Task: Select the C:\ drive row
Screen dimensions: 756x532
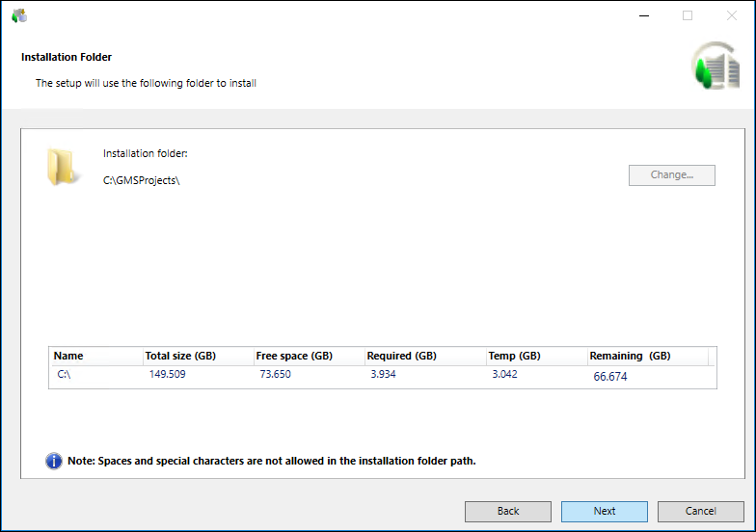Action: [65, 375]
